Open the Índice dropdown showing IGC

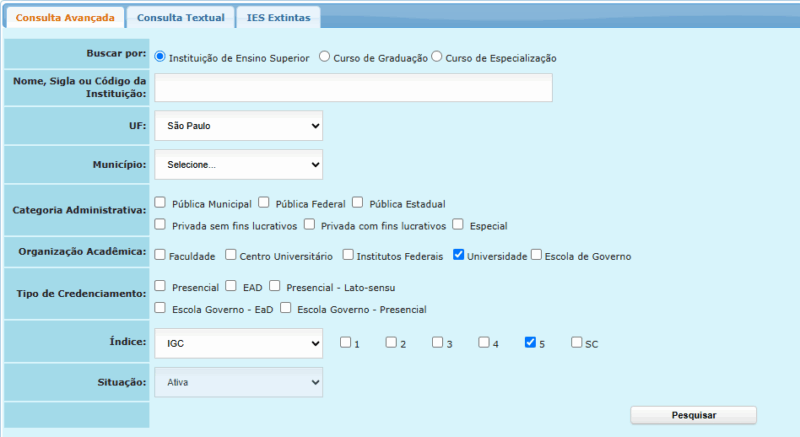pyautogui.click(x=239, y=343)
